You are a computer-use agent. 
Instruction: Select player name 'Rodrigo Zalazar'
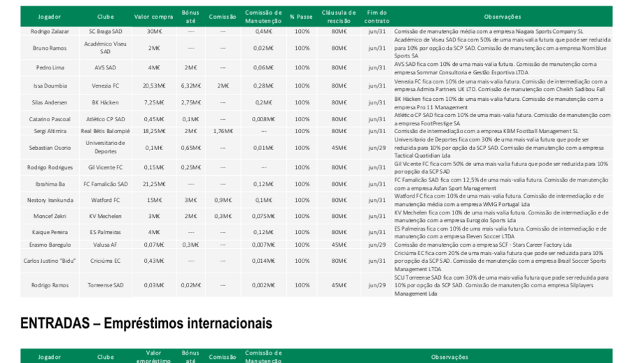pos(50,32)
